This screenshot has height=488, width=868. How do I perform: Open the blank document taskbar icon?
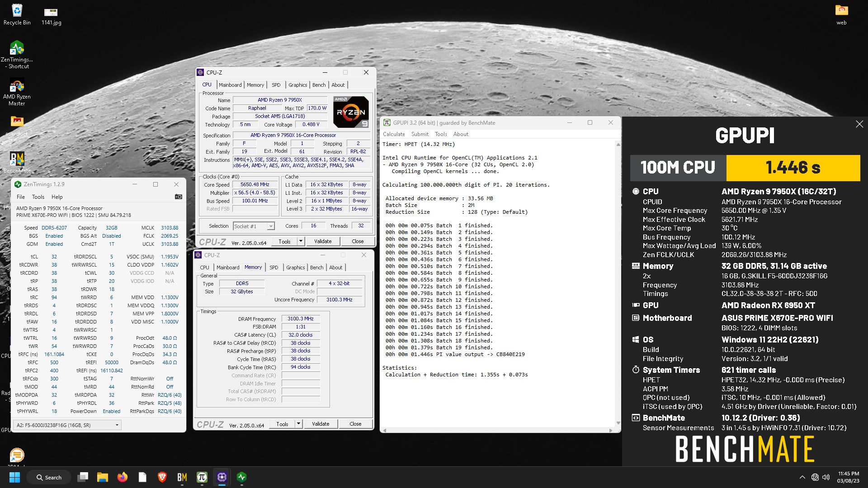click(142, 477)
